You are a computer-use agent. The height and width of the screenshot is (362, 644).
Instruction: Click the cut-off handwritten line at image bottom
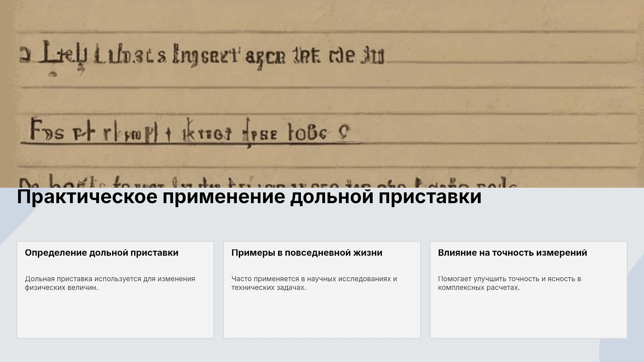coord(268,182)
